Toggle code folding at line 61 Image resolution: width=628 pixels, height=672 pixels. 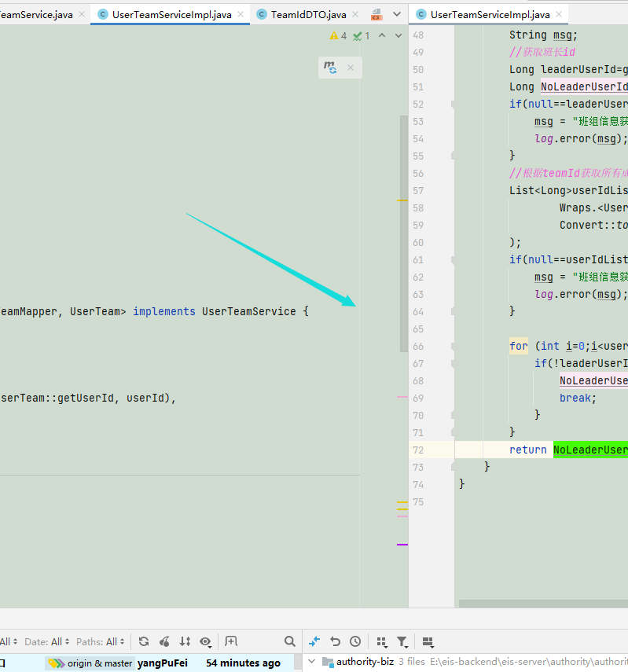[x=454, y=259]
